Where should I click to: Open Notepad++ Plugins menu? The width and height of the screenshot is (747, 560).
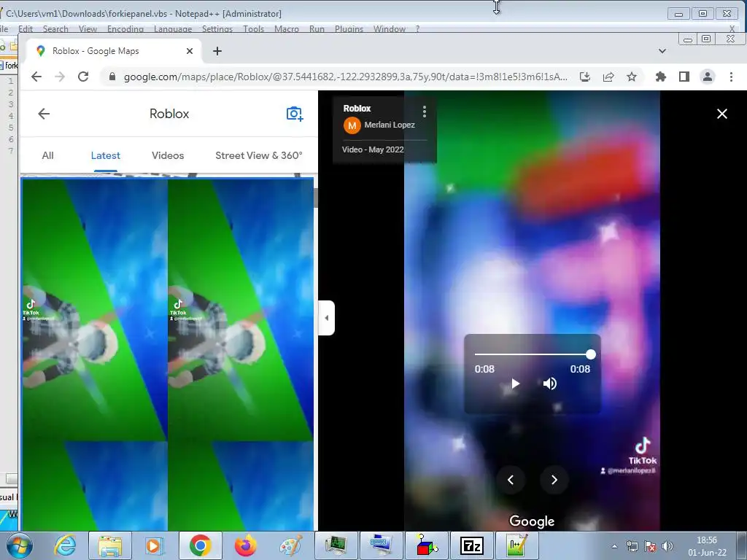point(349,29)
